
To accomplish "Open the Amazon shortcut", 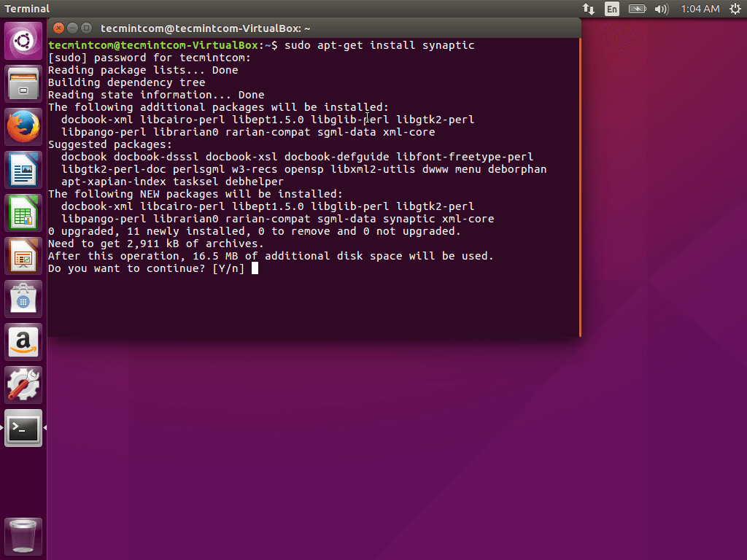I will 22,341.
